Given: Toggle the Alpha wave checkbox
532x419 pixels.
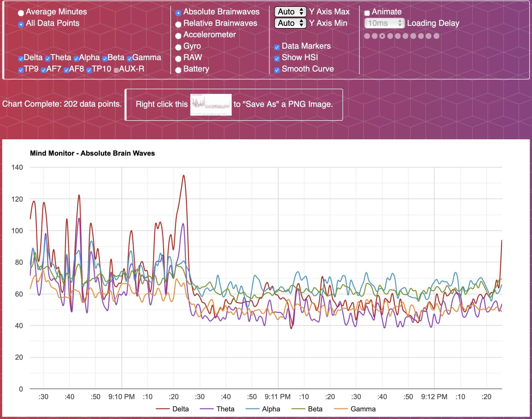Looking at the screenshot, I should (x=76, y=58).
